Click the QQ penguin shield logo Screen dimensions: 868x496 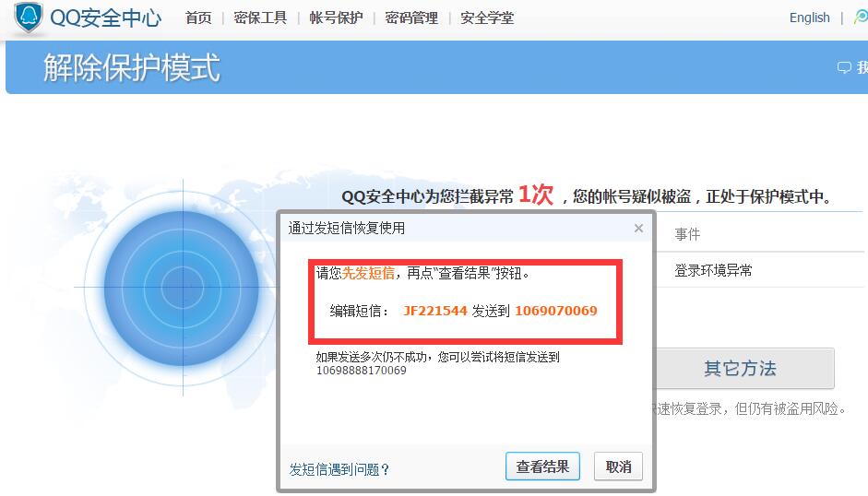click(x=29, y=18)
